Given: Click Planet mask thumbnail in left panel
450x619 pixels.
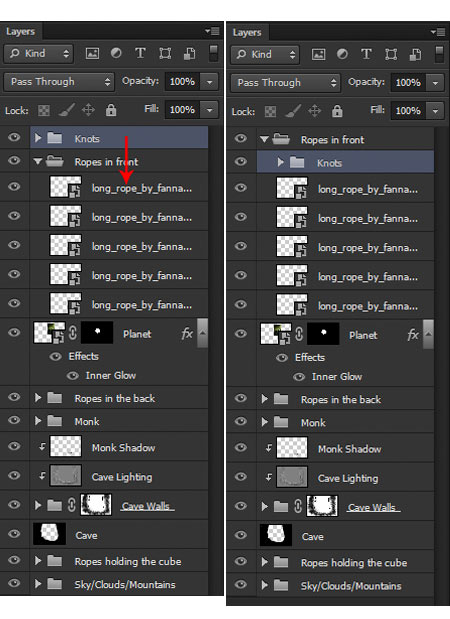Looking at the screenshot, I should (x=97, y=332).
